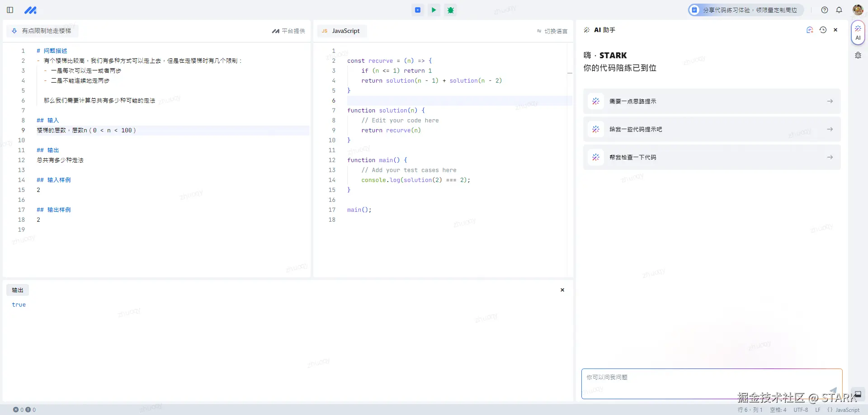Viewport: 868px width, 415px height.
Task: Select the AI tab on the right edge
Action: click(858, 32)
